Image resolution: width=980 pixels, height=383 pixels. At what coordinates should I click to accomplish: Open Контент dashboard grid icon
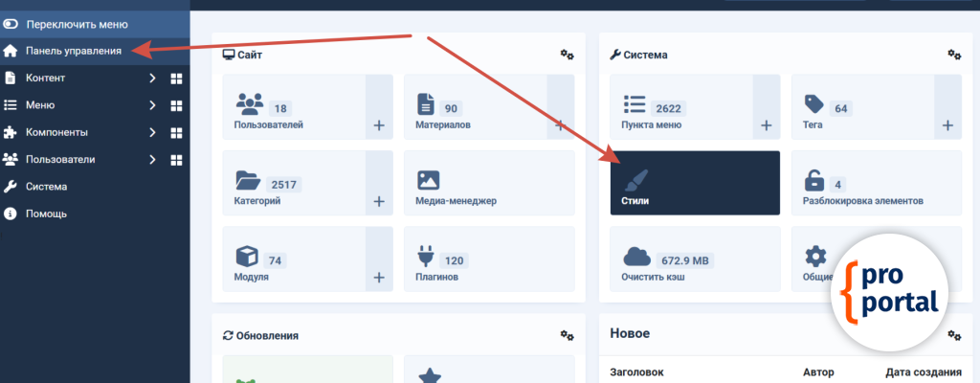tap(176, 79)
